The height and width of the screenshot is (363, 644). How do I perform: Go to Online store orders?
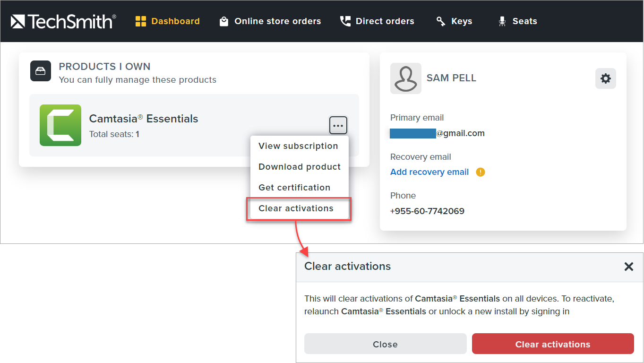click(x=270, y=21)
